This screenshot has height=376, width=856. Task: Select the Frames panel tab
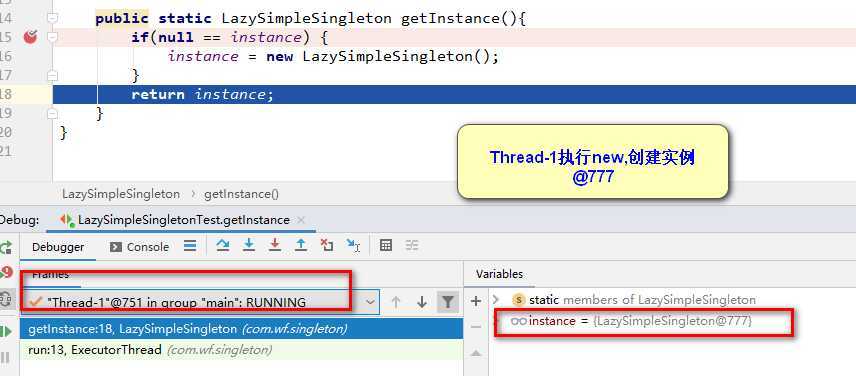point(50,274)
